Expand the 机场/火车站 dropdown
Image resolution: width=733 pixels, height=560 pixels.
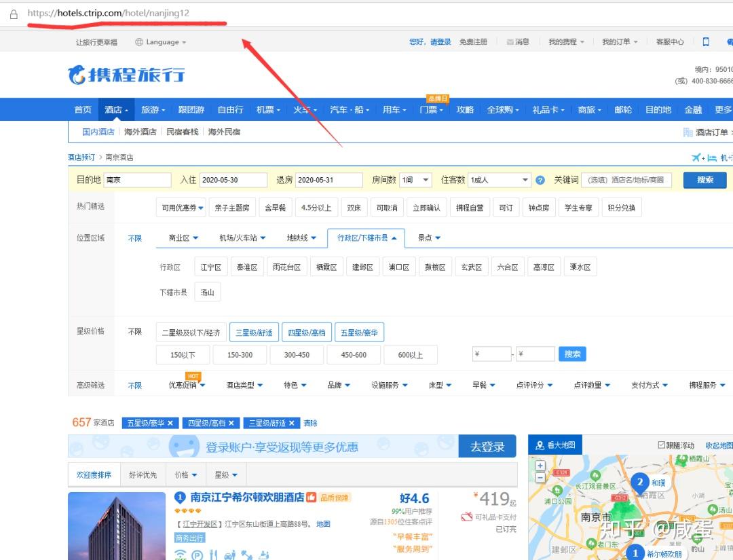[242, 238]
